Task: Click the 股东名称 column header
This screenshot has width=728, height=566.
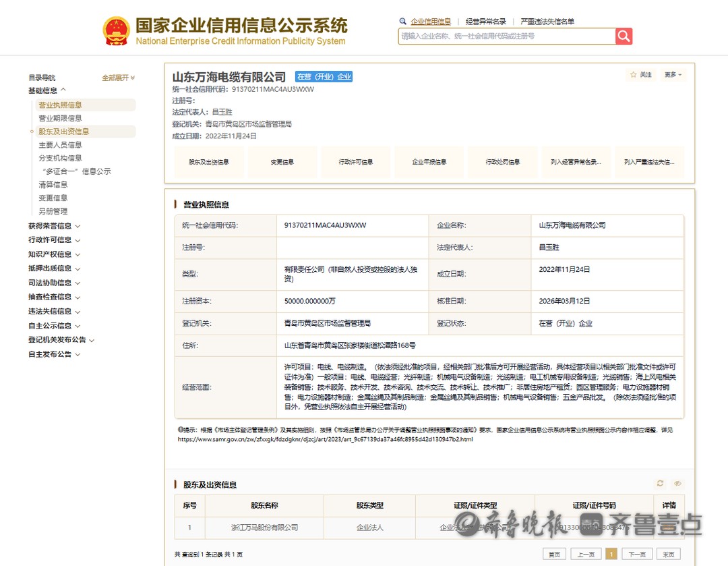Action: click(x=265, y=505)
